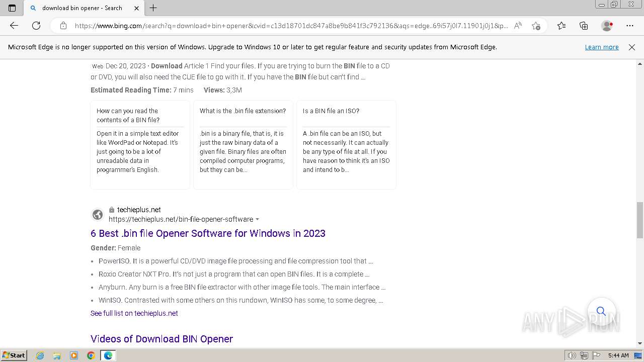Open 'Is a BIN file an ISO?' card

(346, 145)
